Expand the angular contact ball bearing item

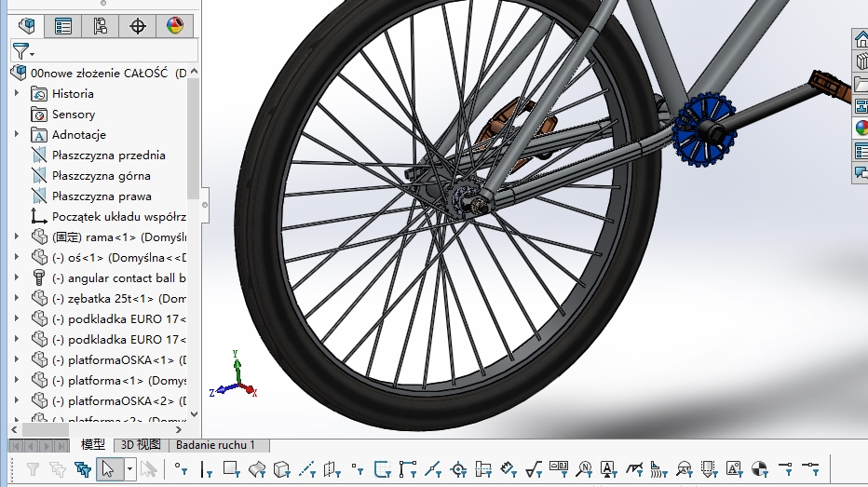(x=17, y=277)
